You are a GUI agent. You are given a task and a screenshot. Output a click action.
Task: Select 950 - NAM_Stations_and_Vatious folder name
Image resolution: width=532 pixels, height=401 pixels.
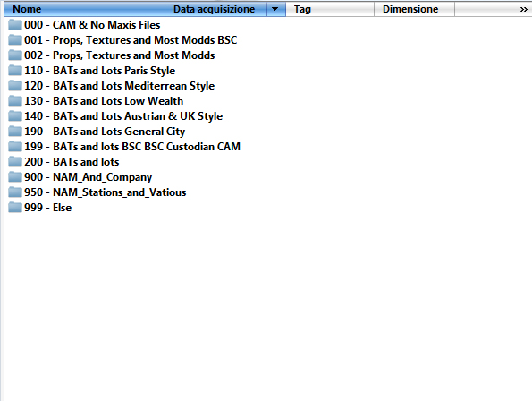[x=106, y=192]
